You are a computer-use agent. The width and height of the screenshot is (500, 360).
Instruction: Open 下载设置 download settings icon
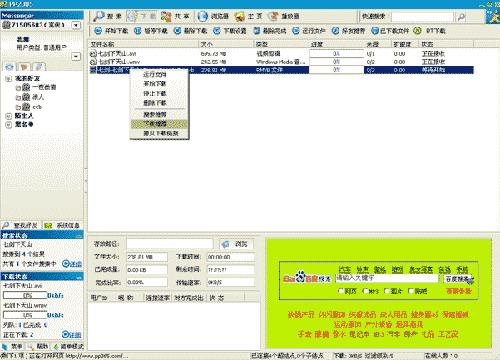tap(217, 31)
